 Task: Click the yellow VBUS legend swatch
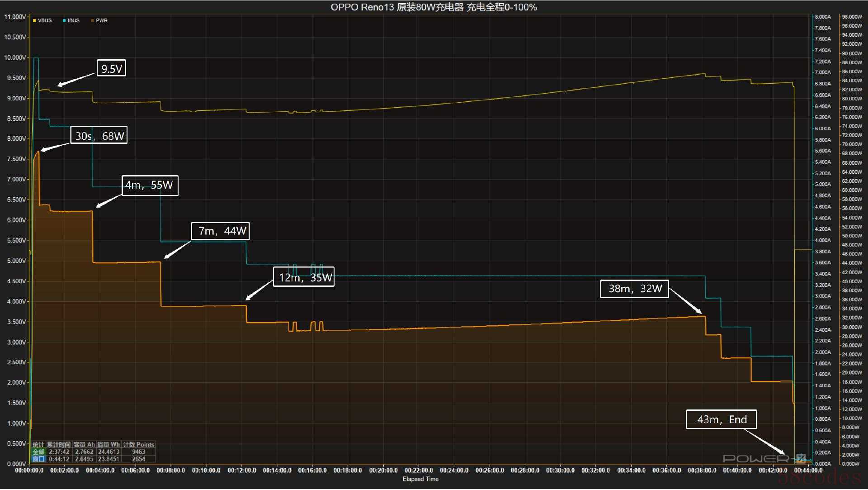34,20
